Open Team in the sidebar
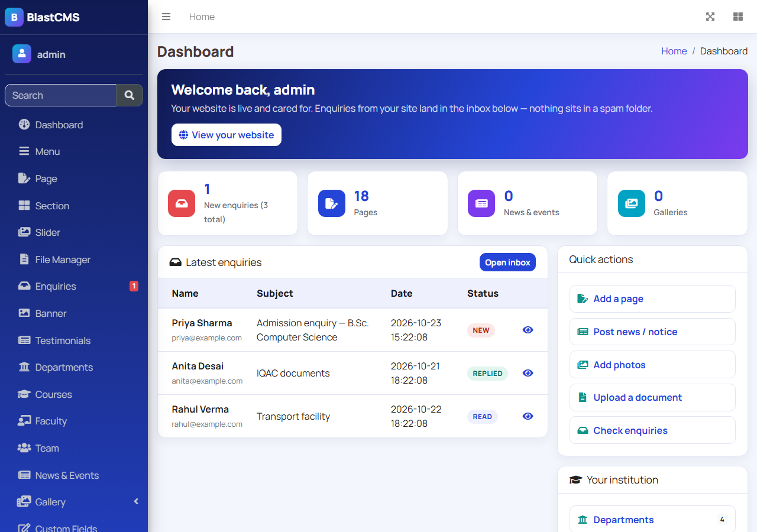The image size is (757, 532). click(74, 448)
